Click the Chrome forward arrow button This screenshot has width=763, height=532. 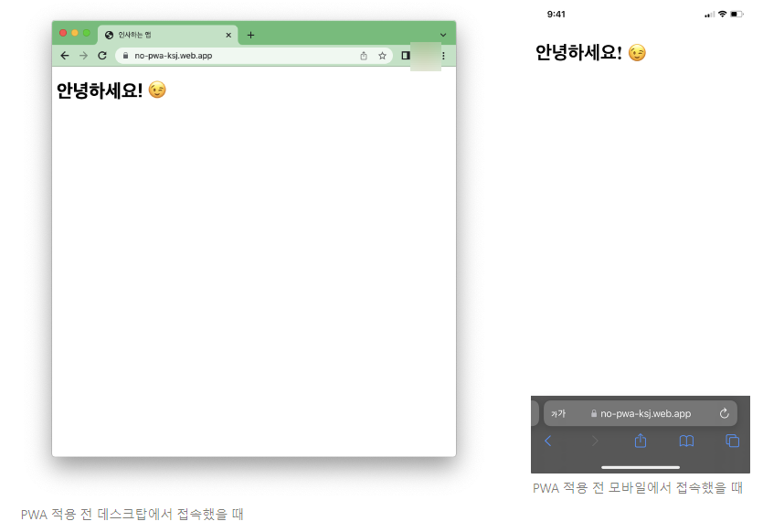83,56
